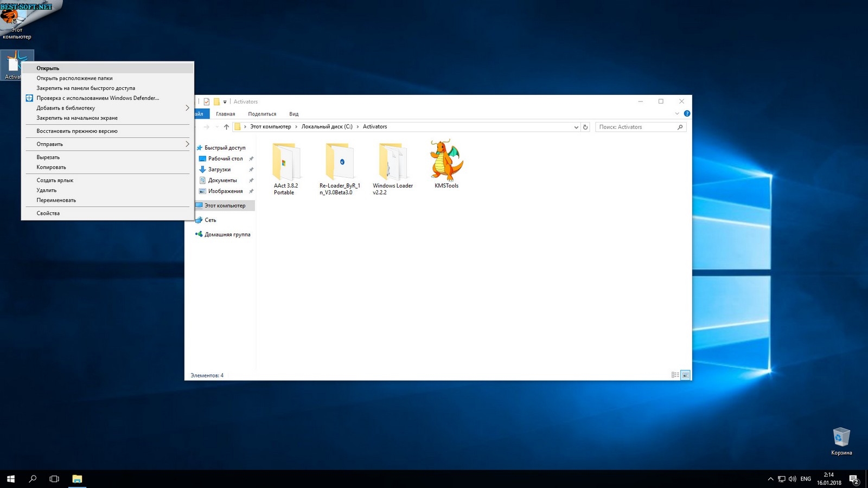Click the New folder quick access toolbar icon
The width and height of the screenshot is (868, 488).
click(216, 101)
